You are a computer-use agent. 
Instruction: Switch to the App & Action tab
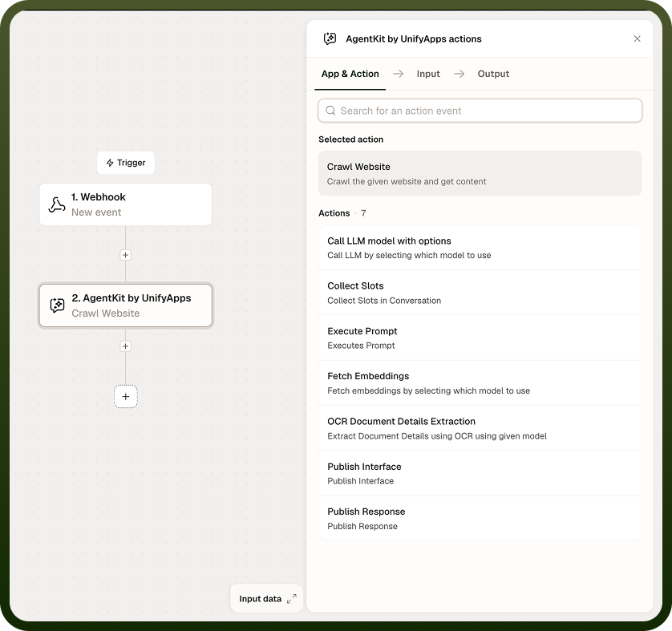pos(350,74)
